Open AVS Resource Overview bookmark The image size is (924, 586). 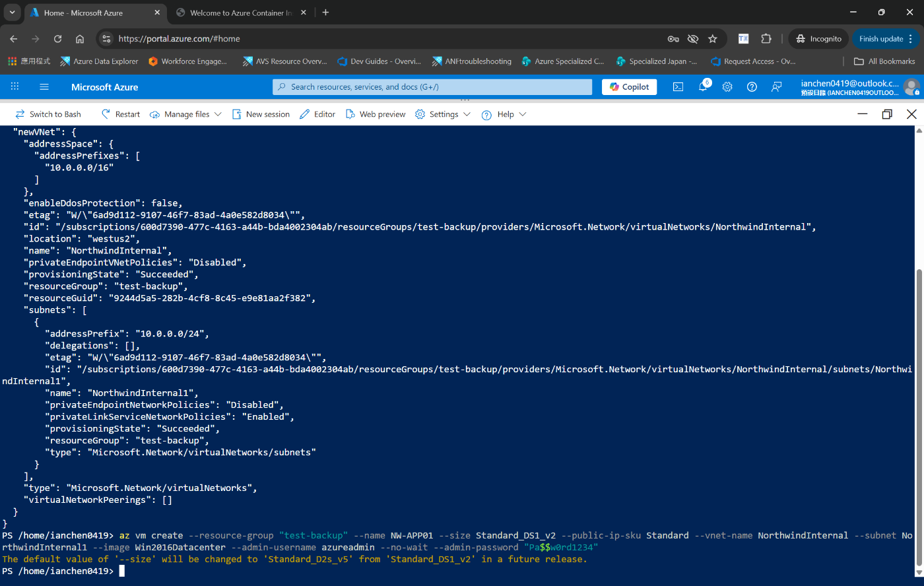(x=284, y=61)
